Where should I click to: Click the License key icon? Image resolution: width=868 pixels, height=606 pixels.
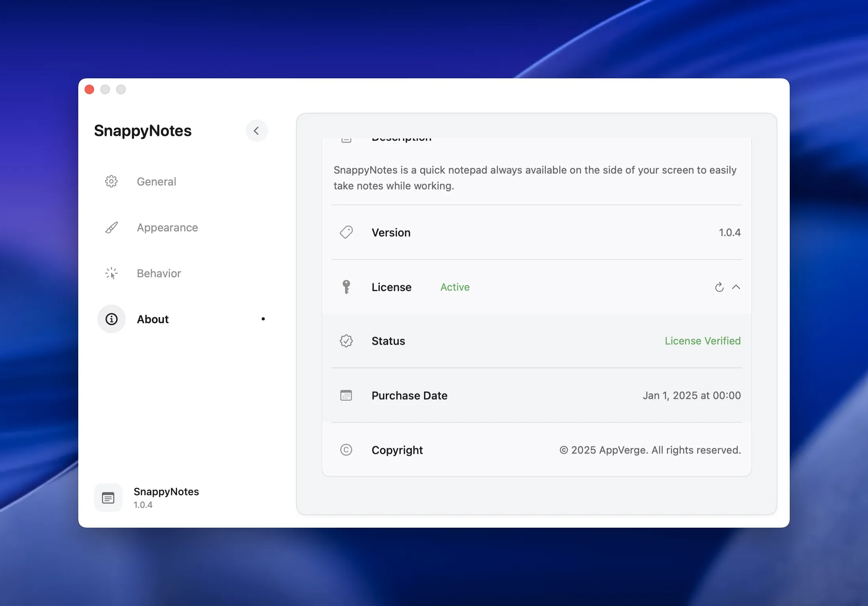click(346, 287)
